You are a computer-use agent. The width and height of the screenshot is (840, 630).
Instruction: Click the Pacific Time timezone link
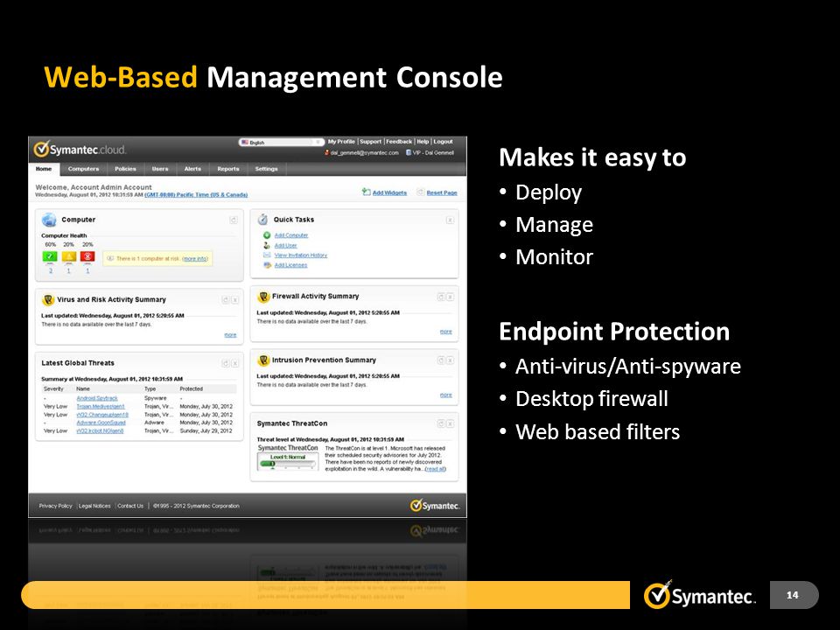(x=196, y=195)
